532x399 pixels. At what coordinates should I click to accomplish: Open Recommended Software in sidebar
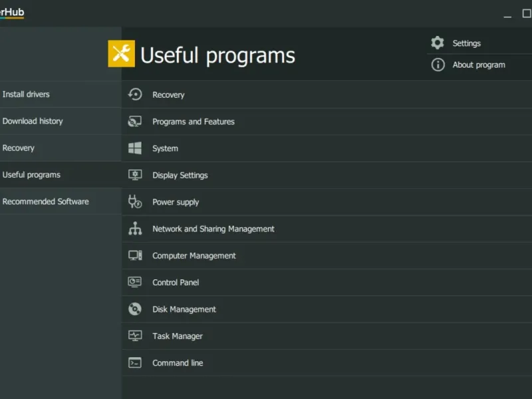45,201
